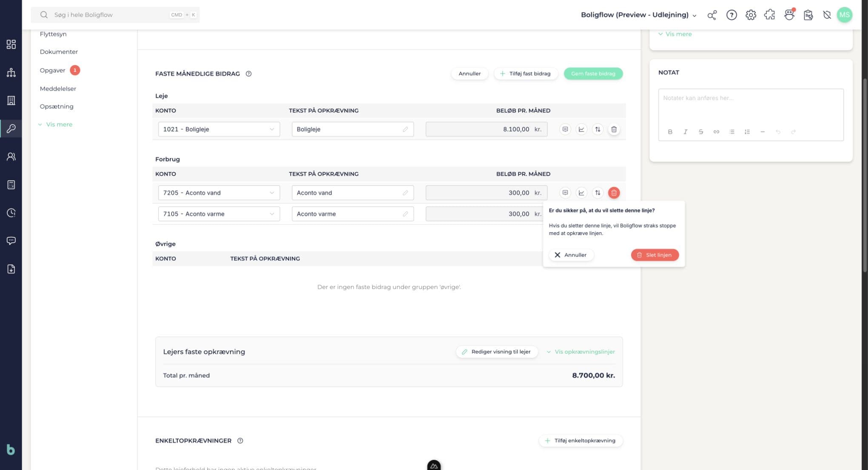Viewport: 868px width, 470px height.
Task: Open the calculator sidebar icon
Action: tap(11, 185)
